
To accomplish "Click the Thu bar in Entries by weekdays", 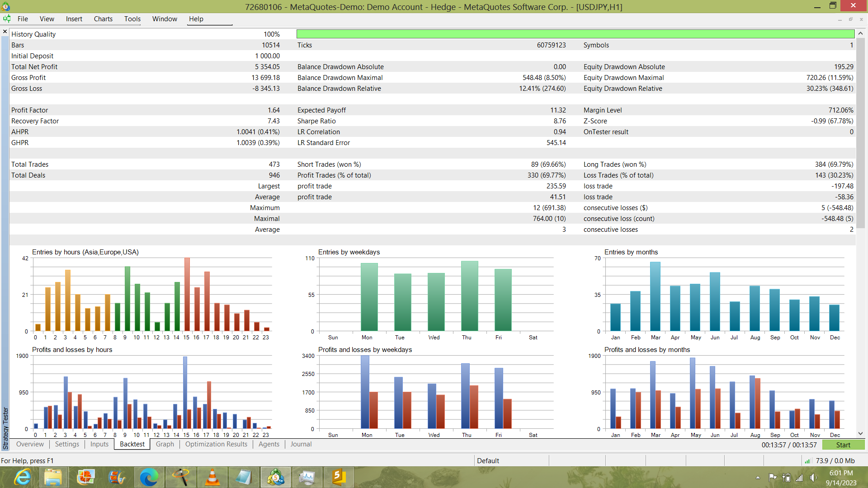I will tap(469, 296).
